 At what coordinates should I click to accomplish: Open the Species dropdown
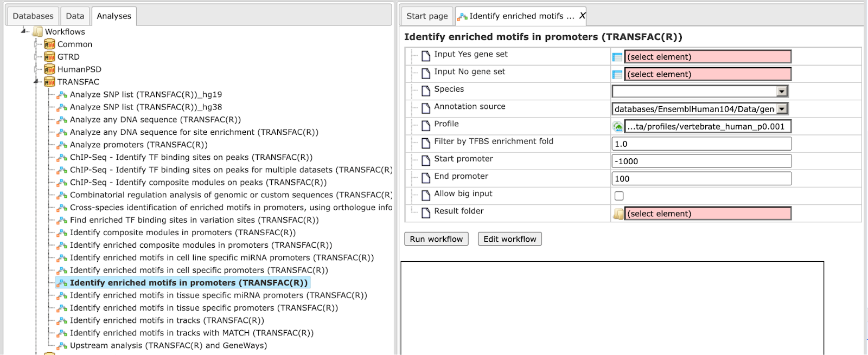[x=782, y=92]
